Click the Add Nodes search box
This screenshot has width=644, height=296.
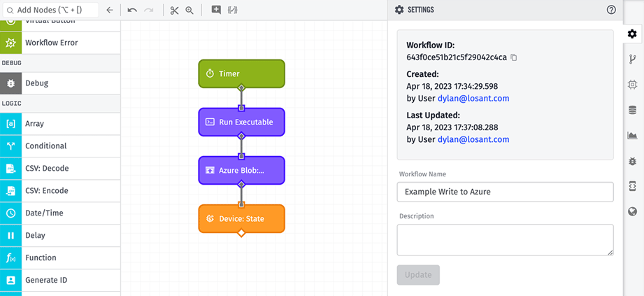[x=50, y=10]
